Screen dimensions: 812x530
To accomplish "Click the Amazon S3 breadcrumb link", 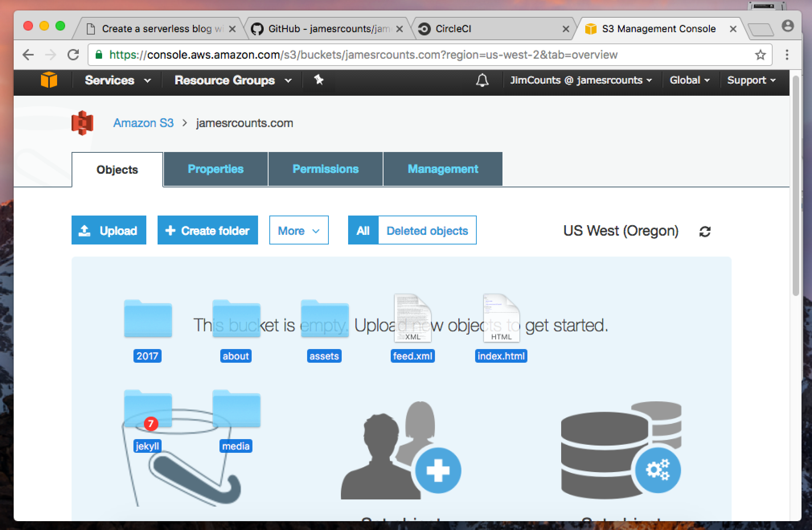I will click(x=144, y=123).
